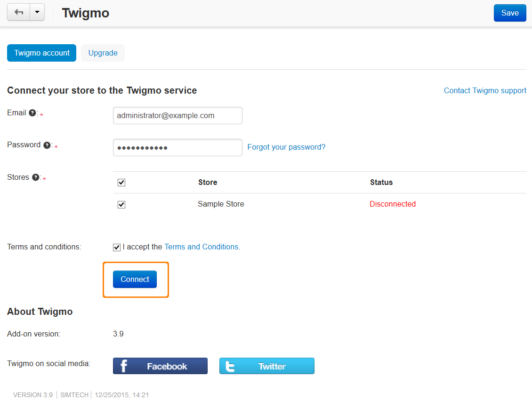Click the 12/25/2015, 14:21 footer timestamp
The width and height of the screenshot is (532, 400).
point(122,395)
